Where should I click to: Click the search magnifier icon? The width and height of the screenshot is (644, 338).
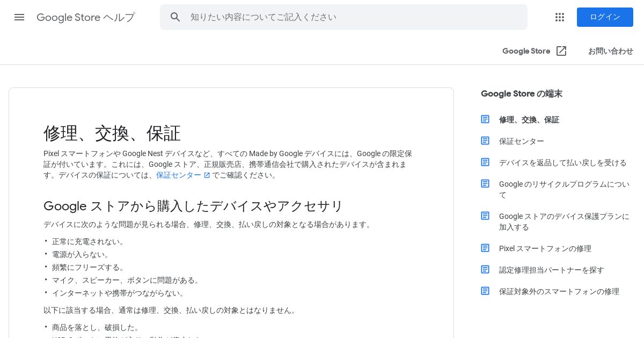coord(175,17)
